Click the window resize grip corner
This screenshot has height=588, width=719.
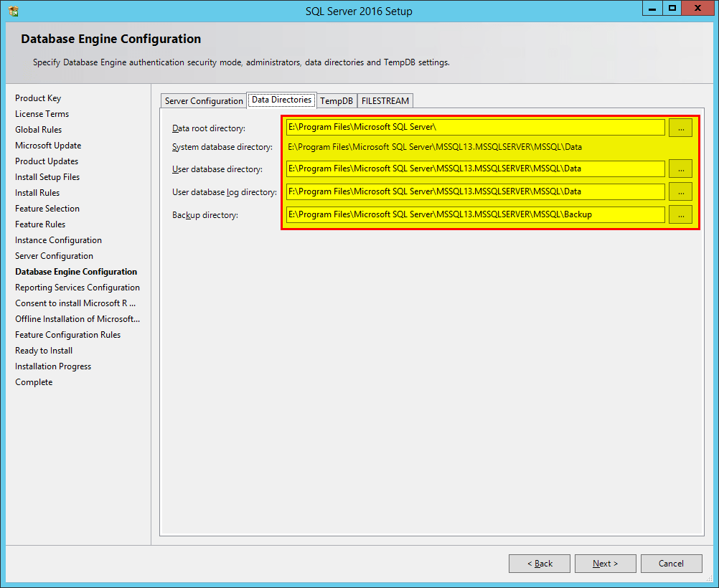(x=710, y=579)
